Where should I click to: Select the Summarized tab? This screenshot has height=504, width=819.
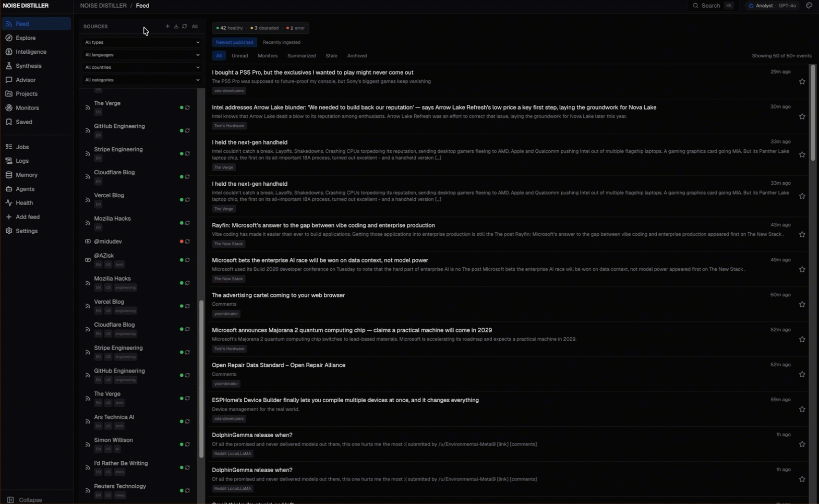pos(302,56)
